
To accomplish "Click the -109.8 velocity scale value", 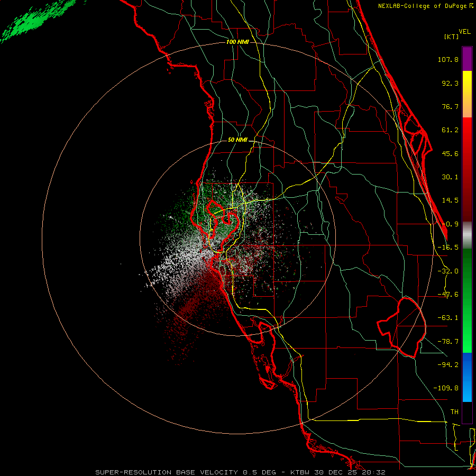I will coord(446,388).
